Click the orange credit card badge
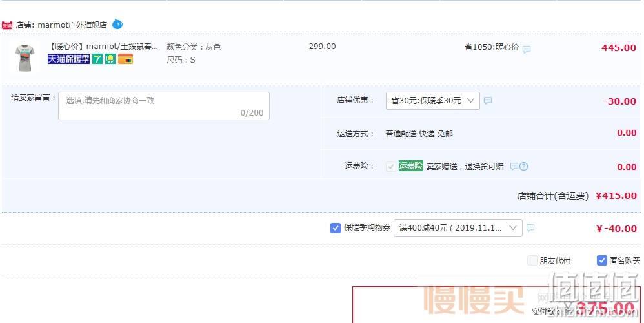The height and width of the screenshot is (323, 644). coord(125,59)
